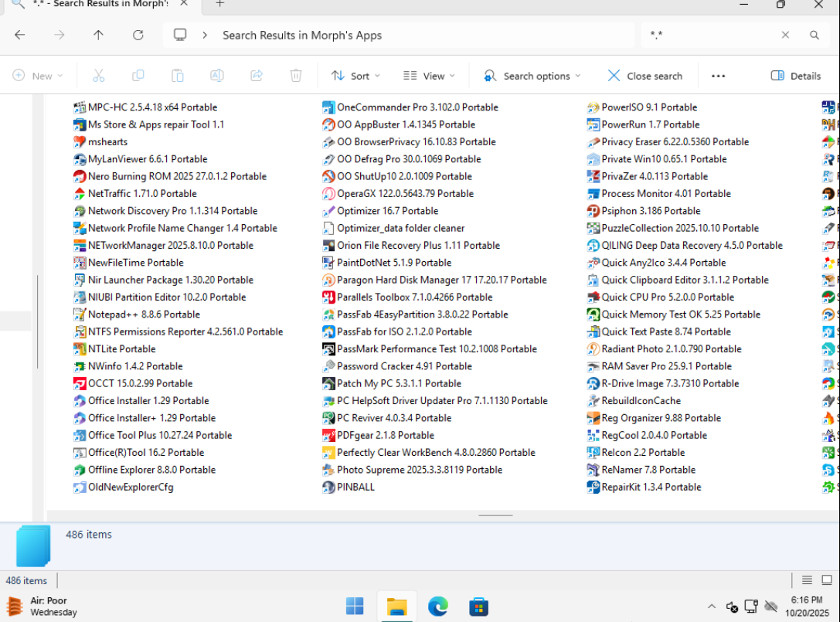Select the PDFgear 2.1.8 Portable icon
The width and height of the screenshot is (840, 622).
(328, 436)
